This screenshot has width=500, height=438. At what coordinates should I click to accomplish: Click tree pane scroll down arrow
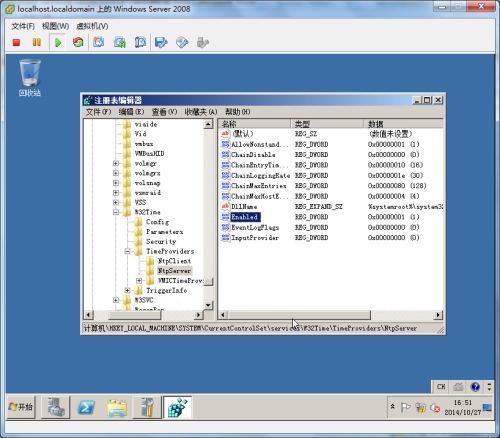point(208,305)
